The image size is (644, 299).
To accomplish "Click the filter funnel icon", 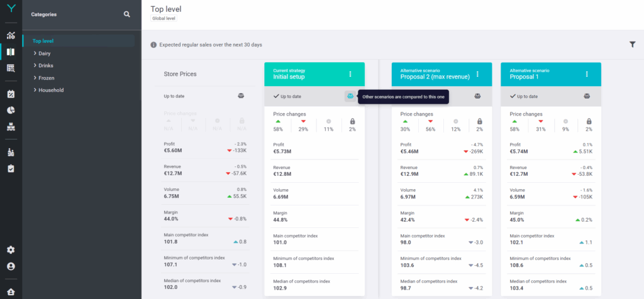I will (632, 45).
